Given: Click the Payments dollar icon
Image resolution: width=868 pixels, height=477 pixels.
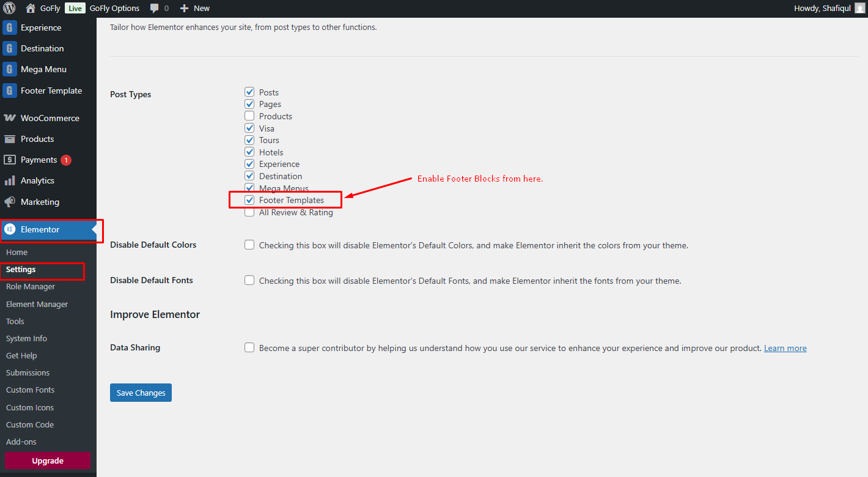Looking at the screenshot, I should 10,160.
